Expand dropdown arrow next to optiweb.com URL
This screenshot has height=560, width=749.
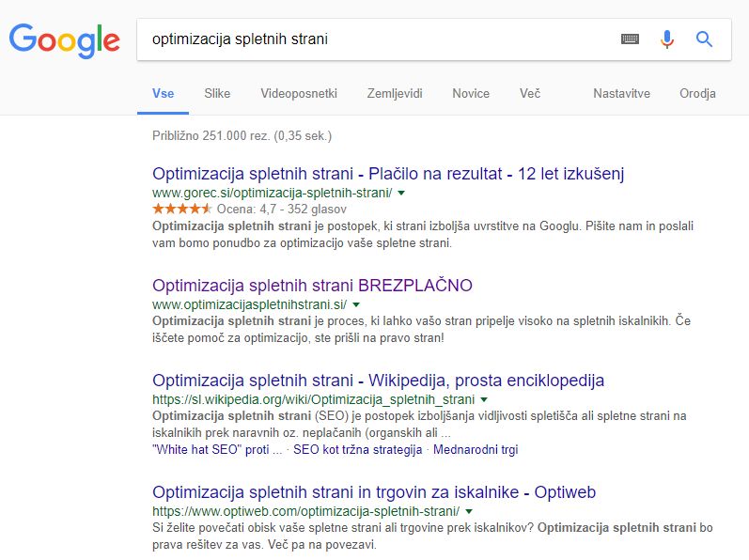click(x=469, y=511)
